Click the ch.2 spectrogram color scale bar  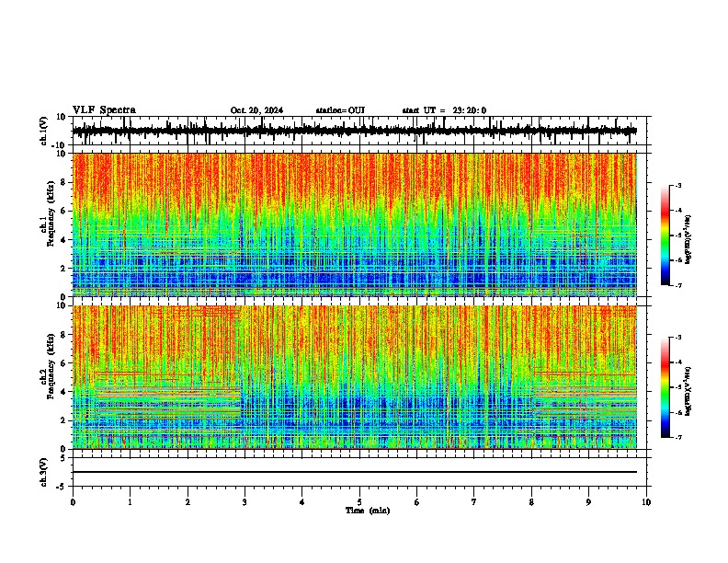[665, 387]
